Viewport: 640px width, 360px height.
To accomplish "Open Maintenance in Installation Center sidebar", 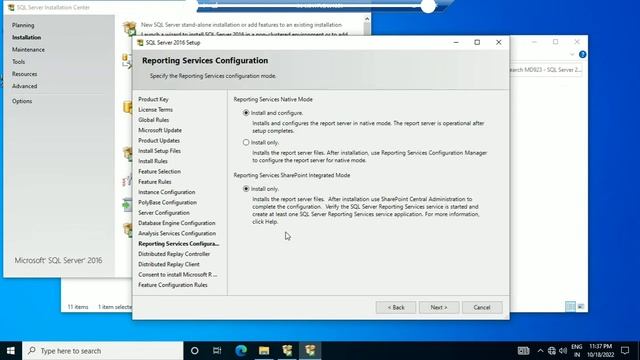I will pos(29,50).
